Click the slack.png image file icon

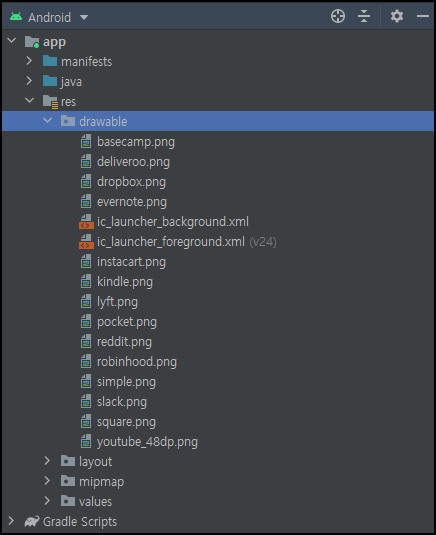point(86,402)
